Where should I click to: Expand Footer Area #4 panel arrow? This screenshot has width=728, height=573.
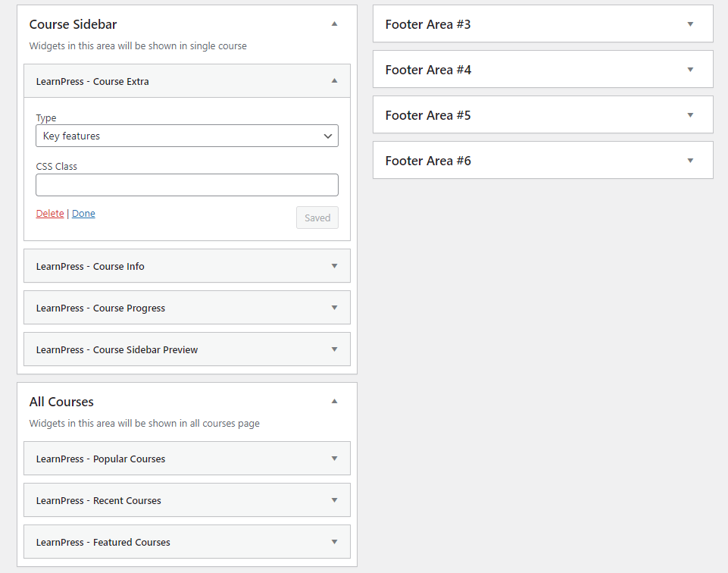pos(690,70)
